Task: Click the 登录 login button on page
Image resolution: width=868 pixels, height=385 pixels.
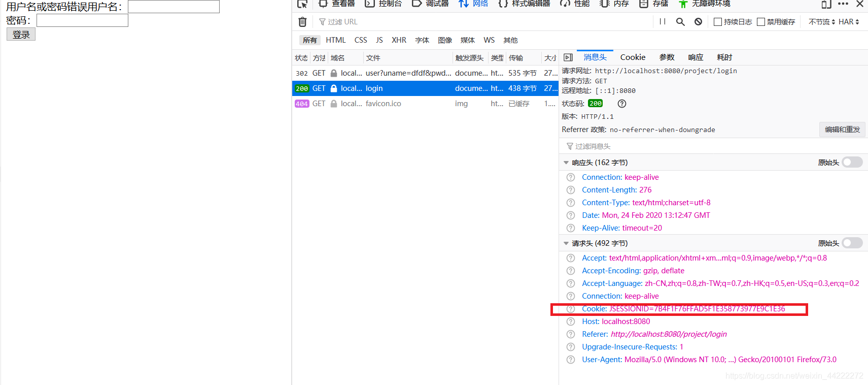Action: pyautogui.click(x=21, y=35)
